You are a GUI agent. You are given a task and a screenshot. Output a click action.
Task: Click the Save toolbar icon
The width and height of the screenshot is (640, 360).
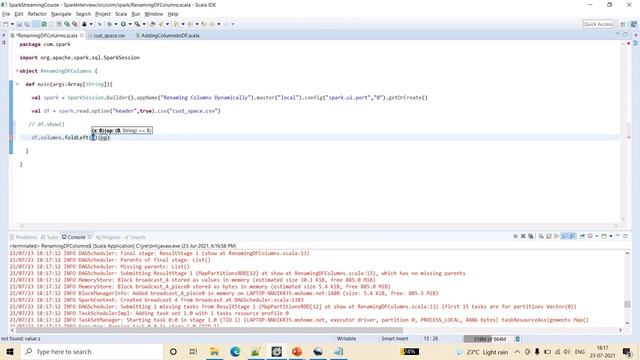[x=19, y=24]
